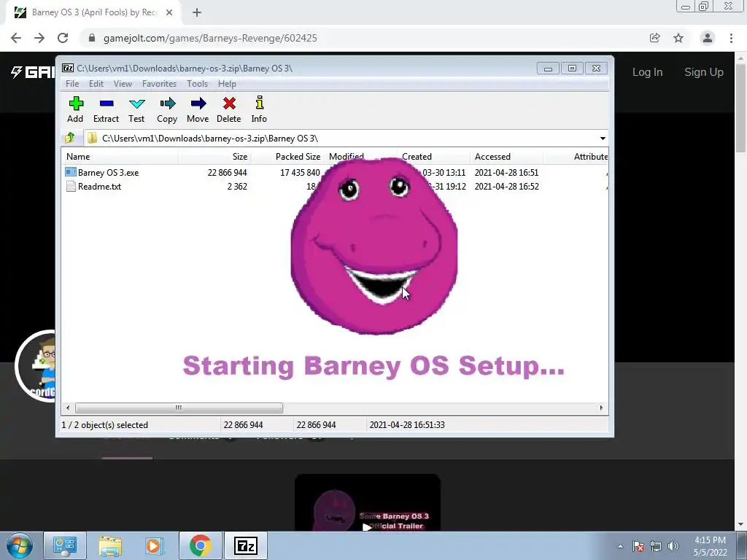Show hidden tray icons arrow
The image size is (747, 560).
[620, 546]
